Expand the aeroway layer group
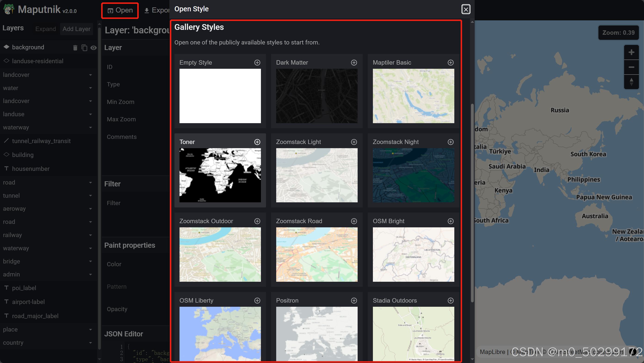Viewport: 644px width, 363px height. (90, 209)
